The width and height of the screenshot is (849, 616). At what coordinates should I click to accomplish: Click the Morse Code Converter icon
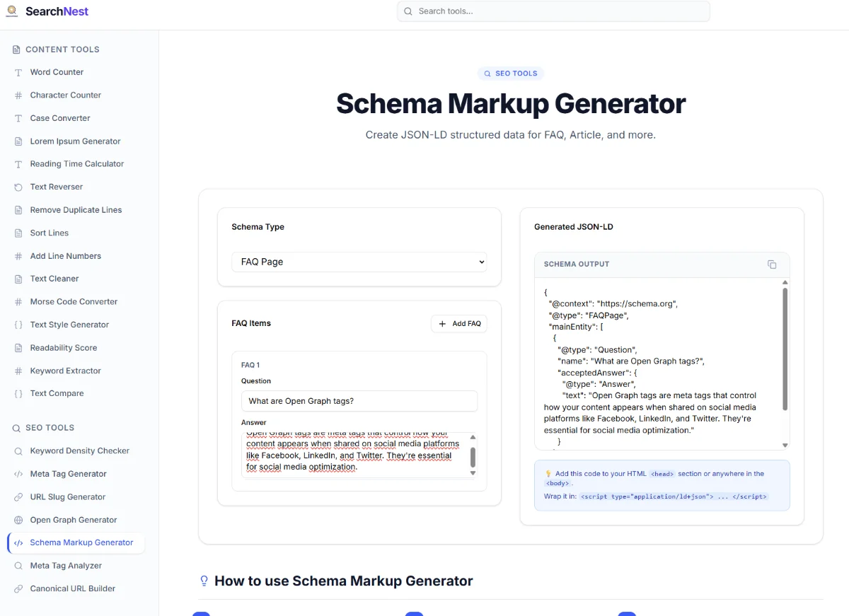(x=18, y=301)
